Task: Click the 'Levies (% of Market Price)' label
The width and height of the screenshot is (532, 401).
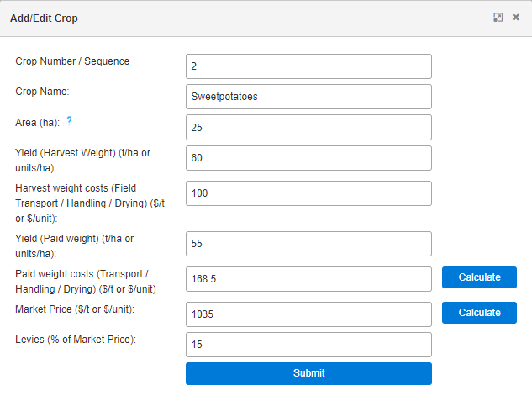Action: coord(76,339)
